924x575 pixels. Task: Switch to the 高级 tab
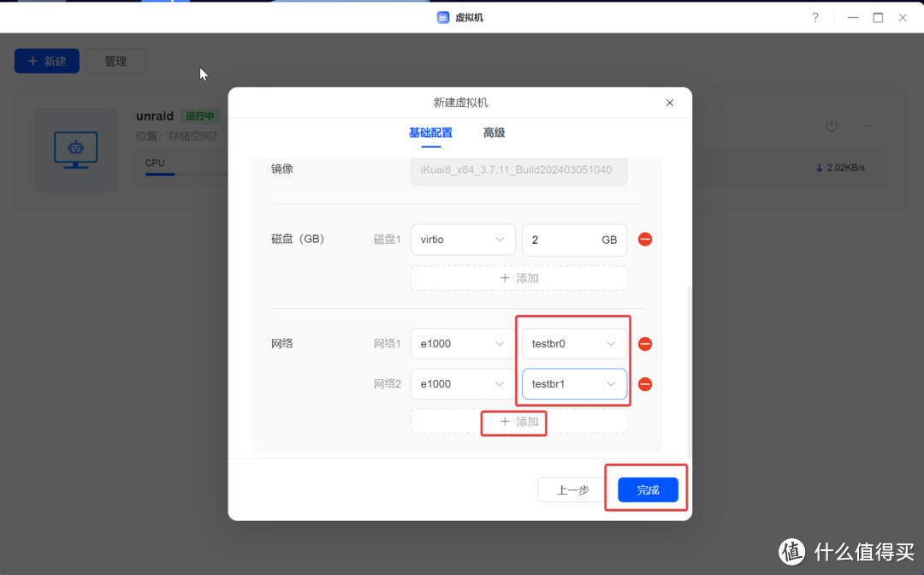[x=495, y=133]
